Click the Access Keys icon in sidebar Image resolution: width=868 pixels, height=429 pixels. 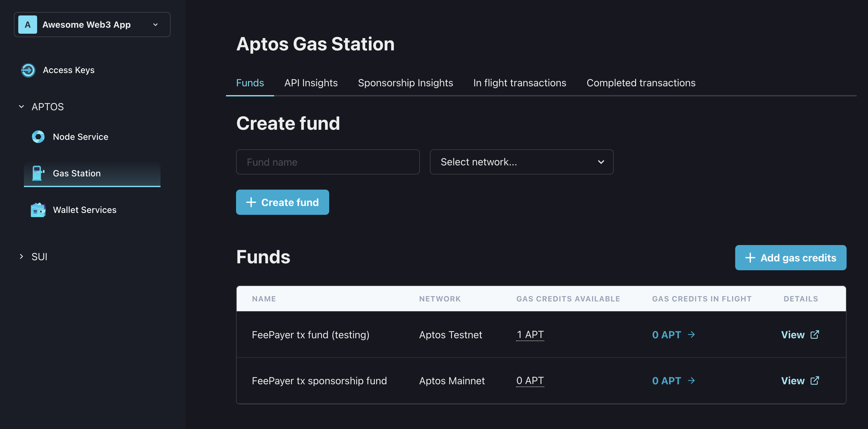click(x=28, y=70)
